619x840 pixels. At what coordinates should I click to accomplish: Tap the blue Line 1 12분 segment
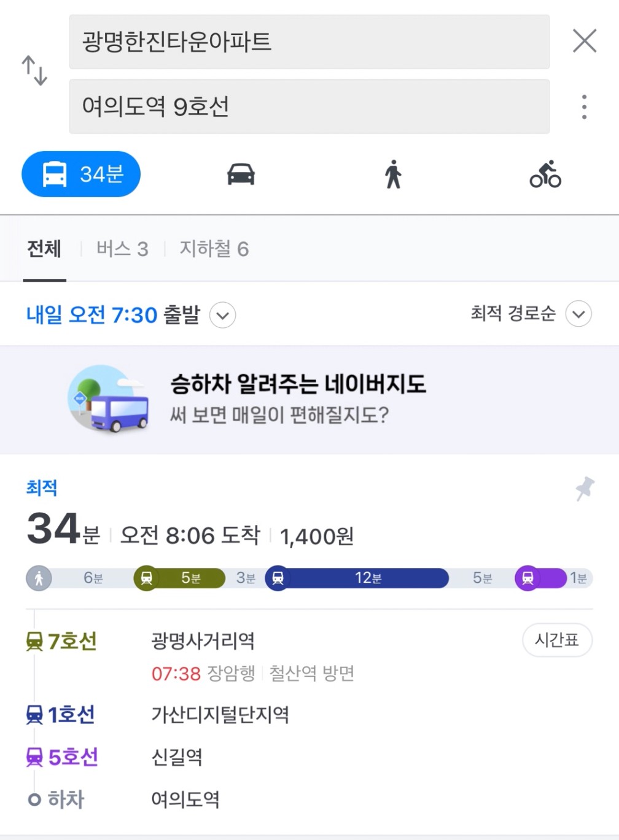pos(367,578)
